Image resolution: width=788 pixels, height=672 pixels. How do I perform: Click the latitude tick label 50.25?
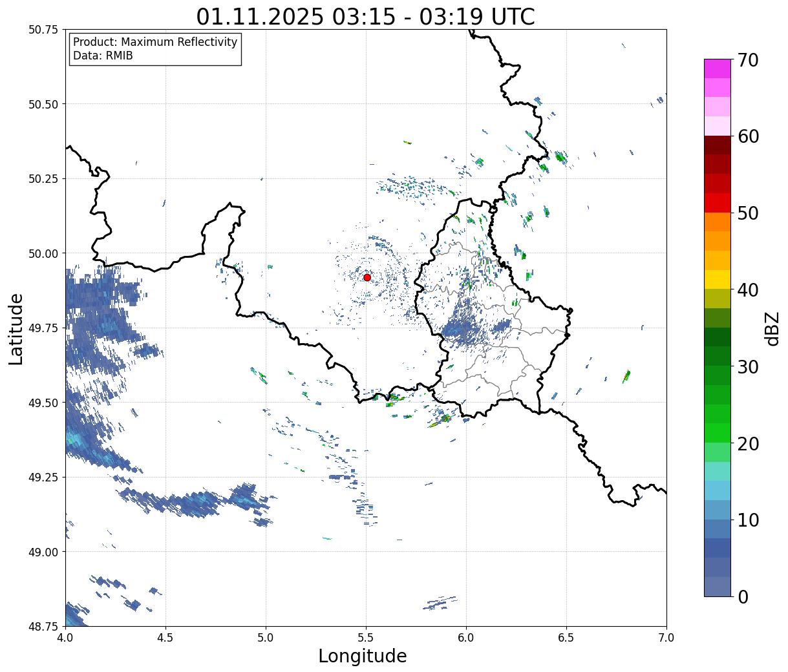pyautogui.click(x=43, y=179)
